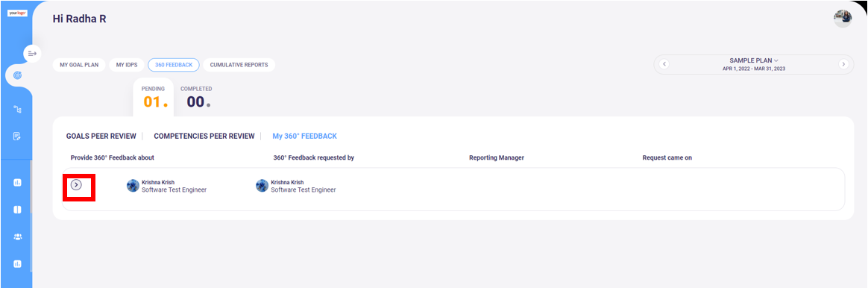Switch to MY GOAL PLAN tab

(x=79, y=65)
